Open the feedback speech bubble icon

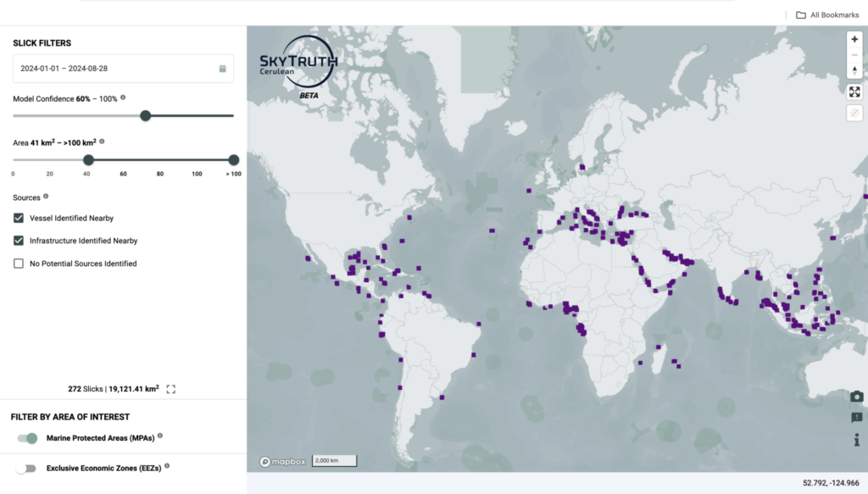pos(856,418)
